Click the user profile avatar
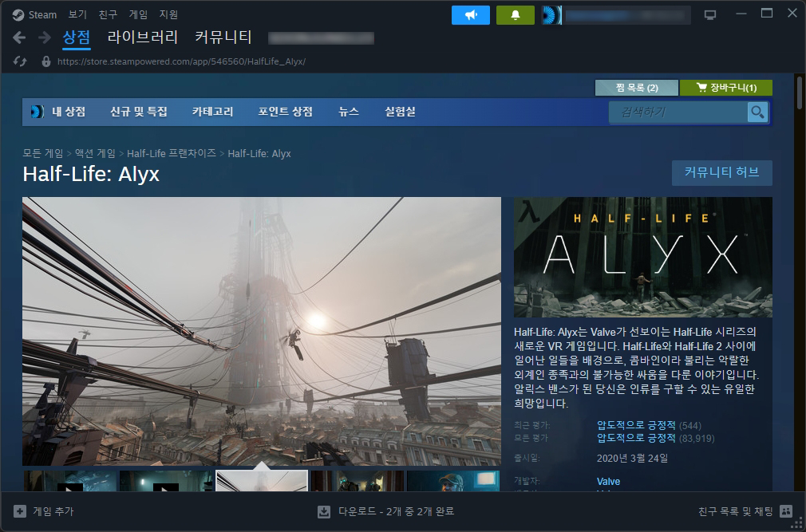 551,15
